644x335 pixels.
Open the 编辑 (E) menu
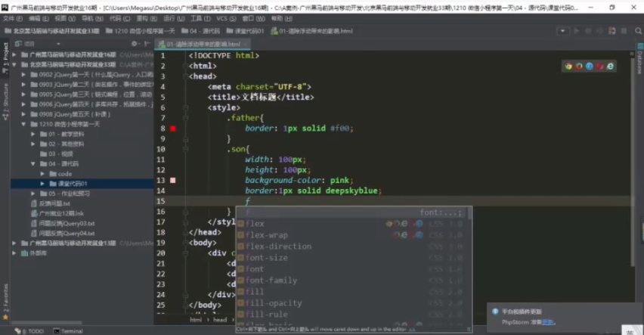pyautogui.click(x=39, y=18)
